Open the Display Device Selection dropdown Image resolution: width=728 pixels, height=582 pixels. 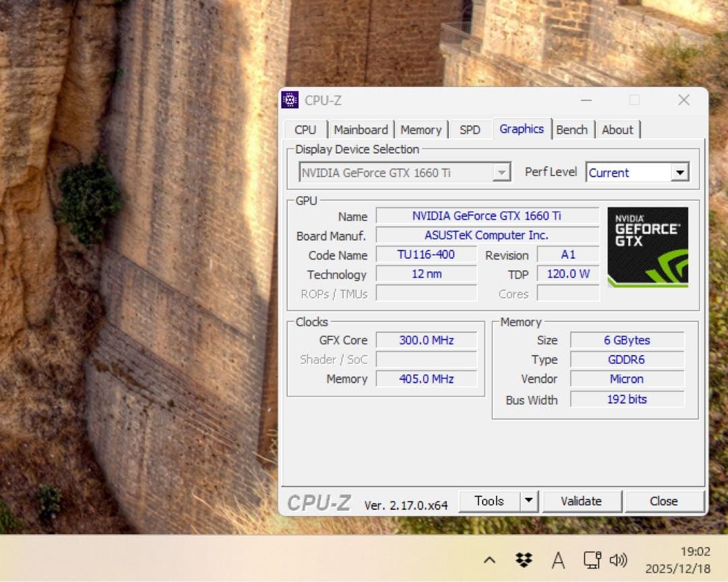(x=501, y=172)
